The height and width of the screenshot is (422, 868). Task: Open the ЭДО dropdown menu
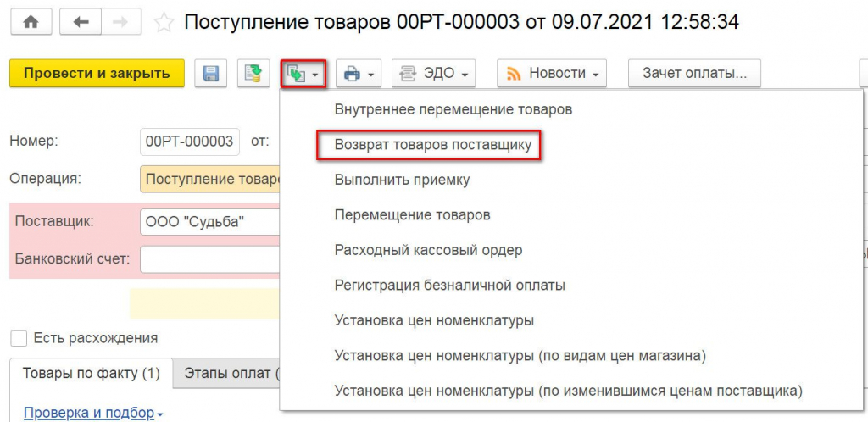[x=433, y=74]
